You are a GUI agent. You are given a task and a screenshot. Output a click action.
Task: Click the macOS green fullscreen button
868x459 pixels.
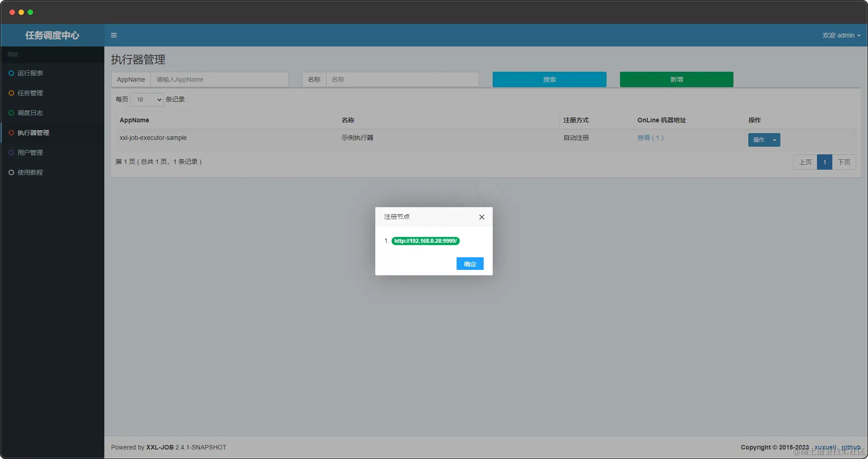coord(30,12)
